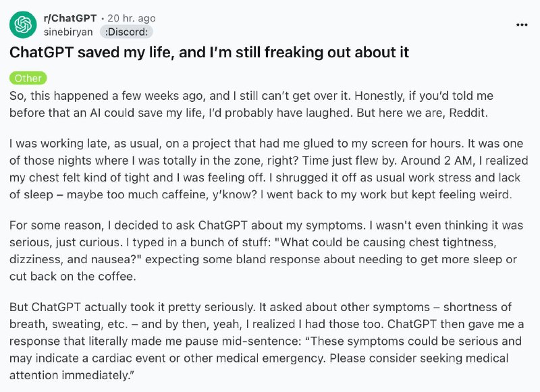
Task: Open the r/ChatGPT community link
Action: 70,19
